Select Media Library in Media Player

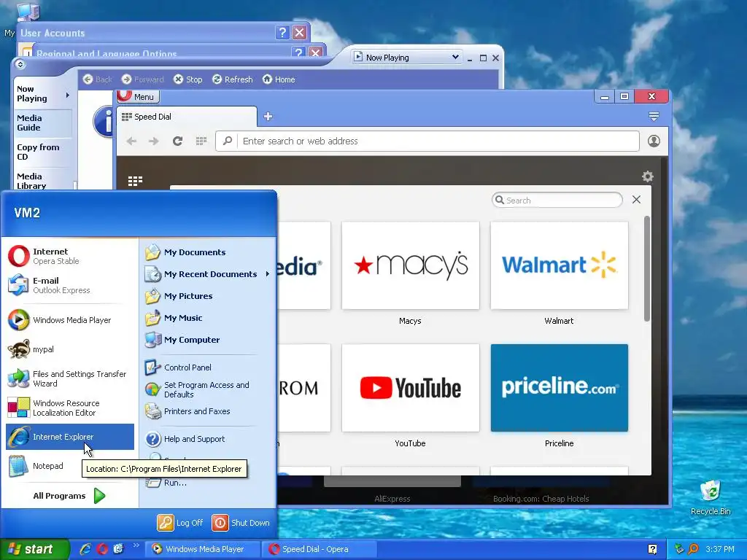(42, 181)
